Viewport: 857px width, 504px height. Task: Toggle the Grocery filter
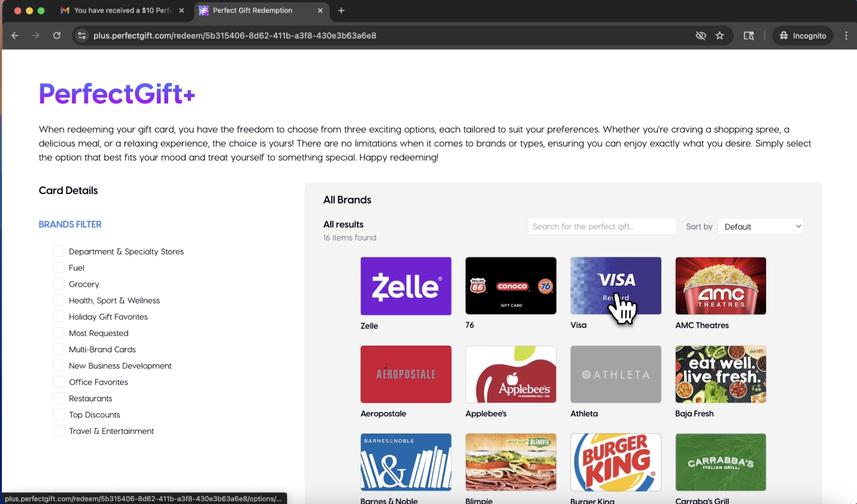[59, 284]
